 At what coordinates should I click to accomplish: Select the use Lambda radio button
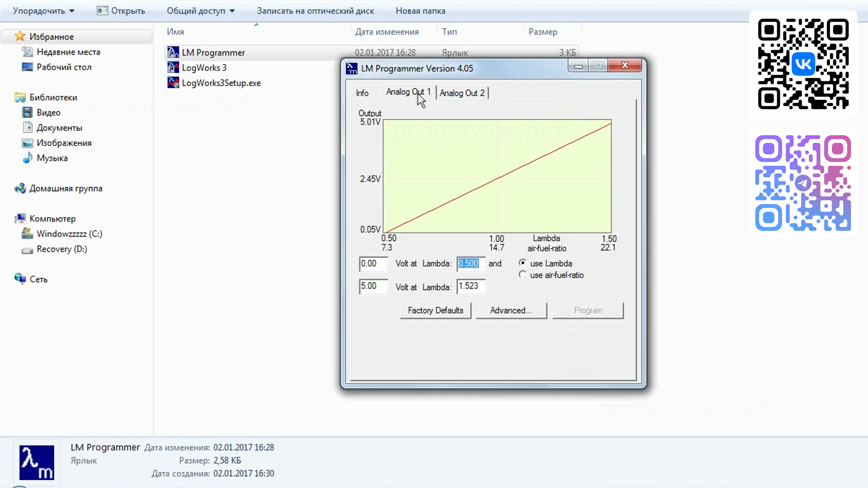523,263
